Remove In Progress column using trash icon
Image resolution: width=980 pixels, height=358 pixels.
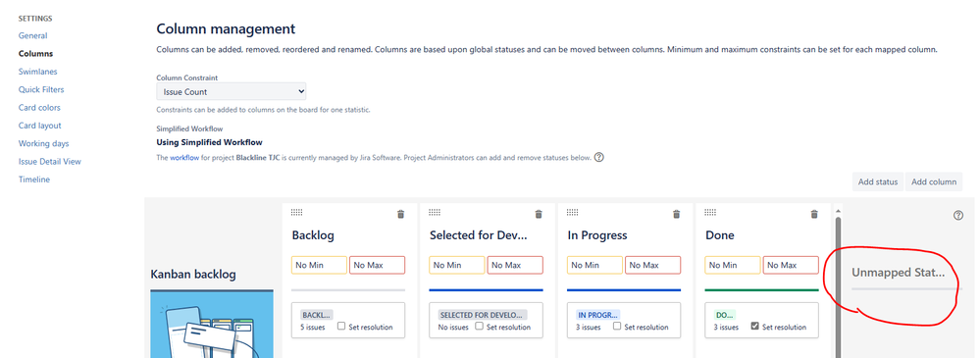point(676,214)
